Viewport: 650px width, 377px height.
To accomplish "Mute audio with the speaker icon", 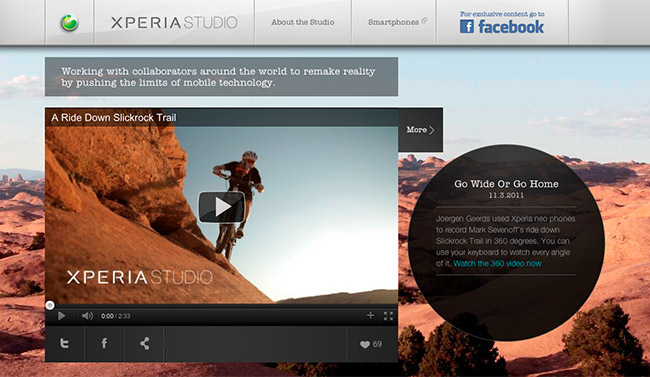I will tap(87, 316).
